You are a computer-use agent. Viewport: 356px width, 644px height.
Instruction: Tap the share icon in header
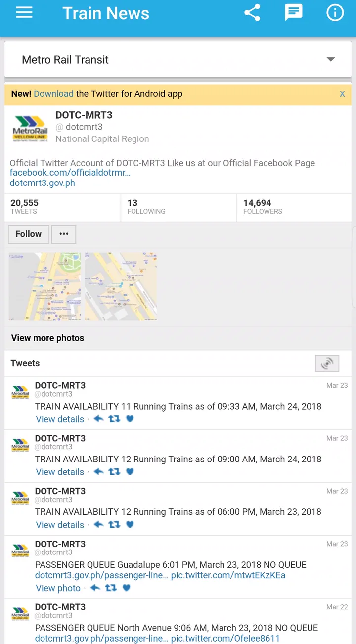click(x=252, y=13)
